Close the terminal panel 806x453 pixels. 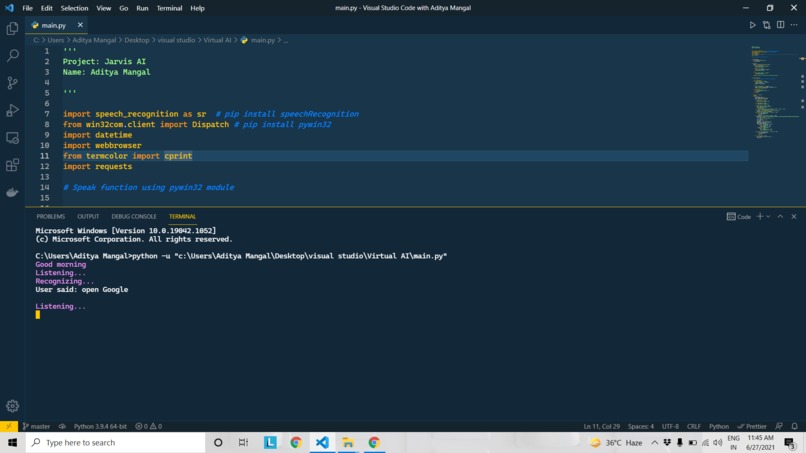pyautogui.click(x=794, y=216)
